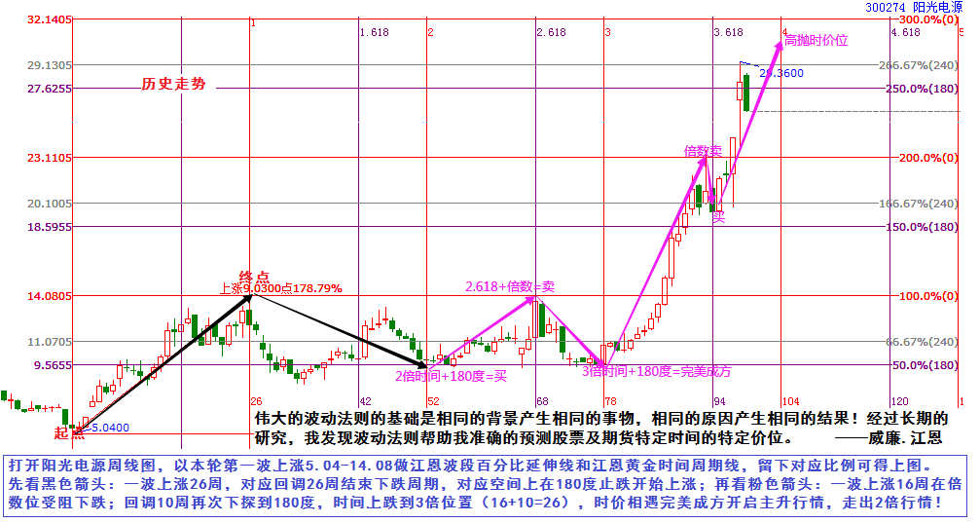Click the 倍数卖 sell annotation

[703, 151]
